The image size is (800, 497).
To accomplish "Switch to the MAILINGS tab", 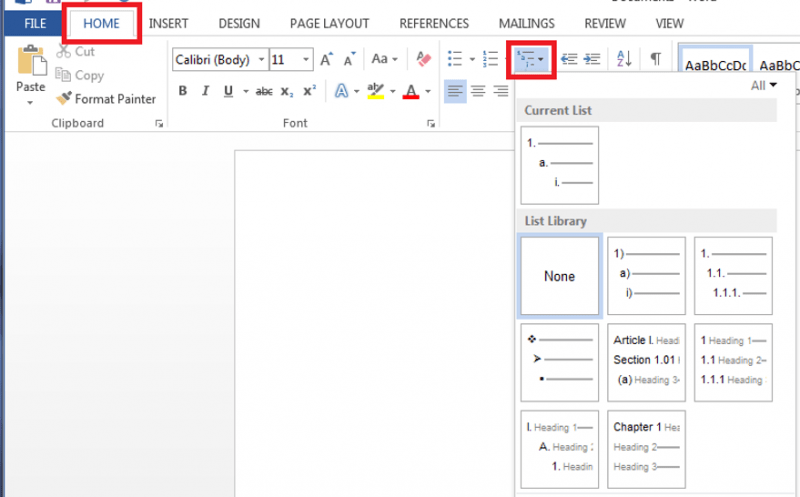I will (527, 23).
